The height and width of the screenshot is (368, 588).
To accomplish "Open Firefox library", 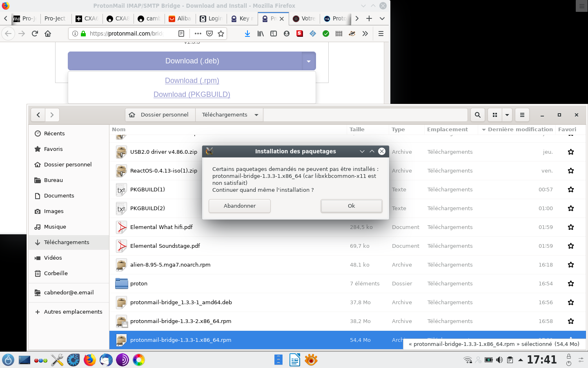I will [x=261, y=34].
